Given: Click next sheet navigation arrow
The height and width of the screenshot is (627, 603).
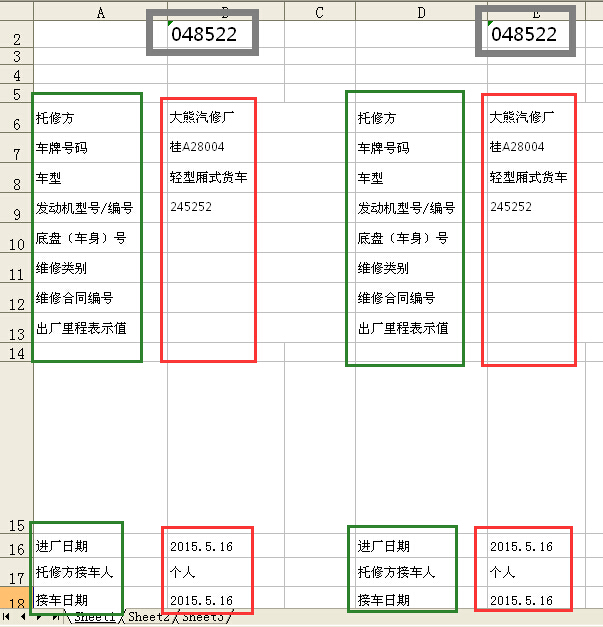Looking at the screenshot, I should click(x=40, y=618).
